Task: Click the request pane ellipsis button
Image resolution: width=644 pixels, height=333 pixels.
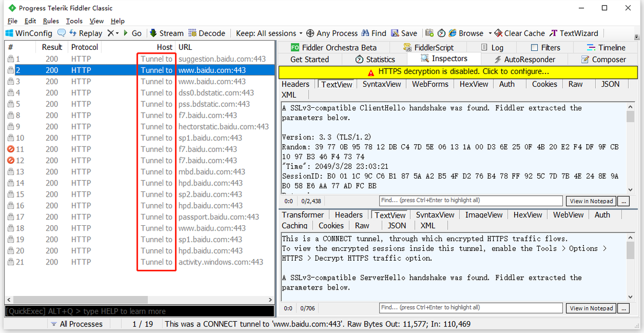Action: [x=623, y=201]
